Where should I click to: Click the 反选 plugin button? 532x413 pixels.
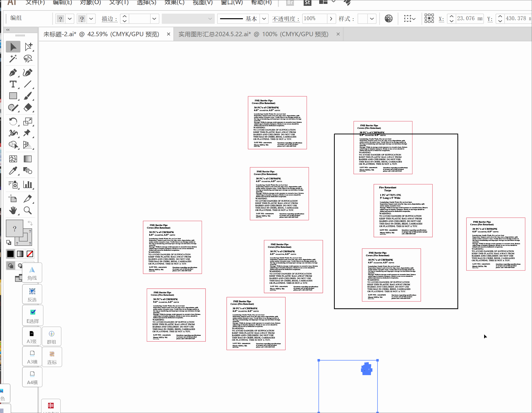pyautogui.click(x=32, y=294)
